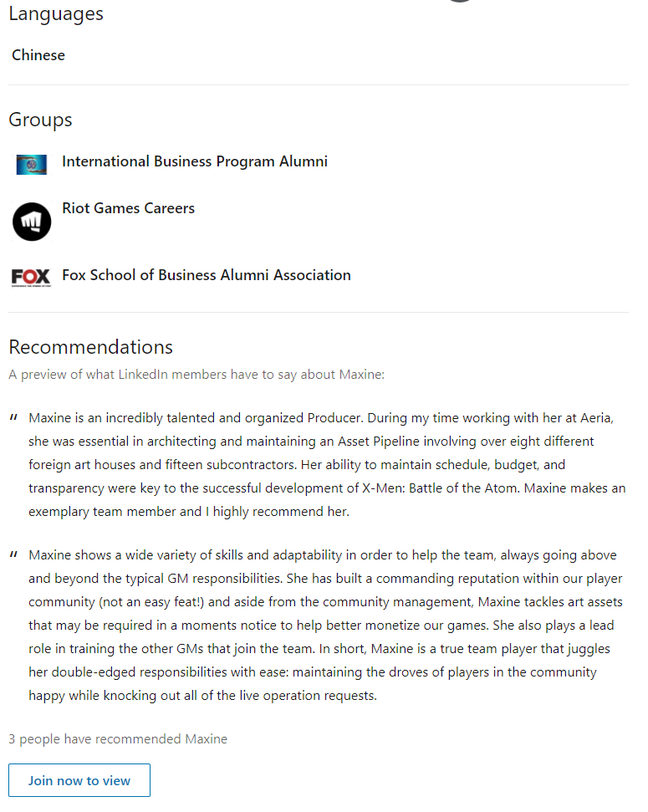Viewport: 648px width, 812px height.
Task: Click the Join now to view button
Action: pos(79,780)
